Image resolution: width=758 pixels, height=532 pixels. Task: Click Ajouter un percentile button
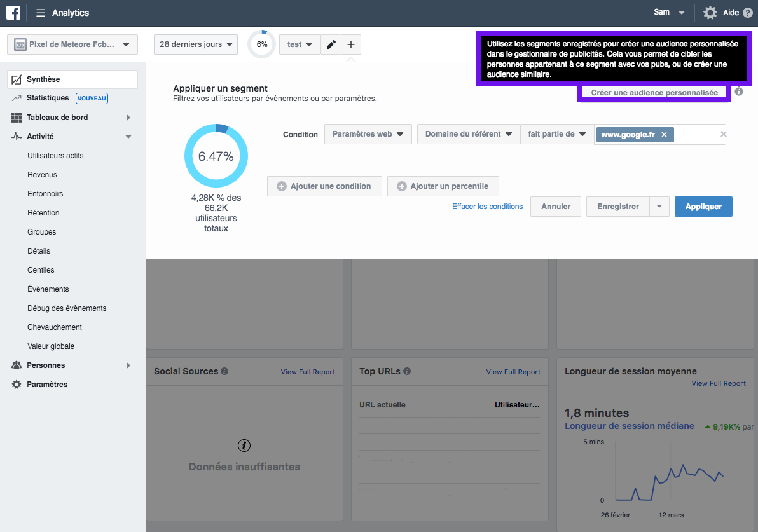coord(443,186)
